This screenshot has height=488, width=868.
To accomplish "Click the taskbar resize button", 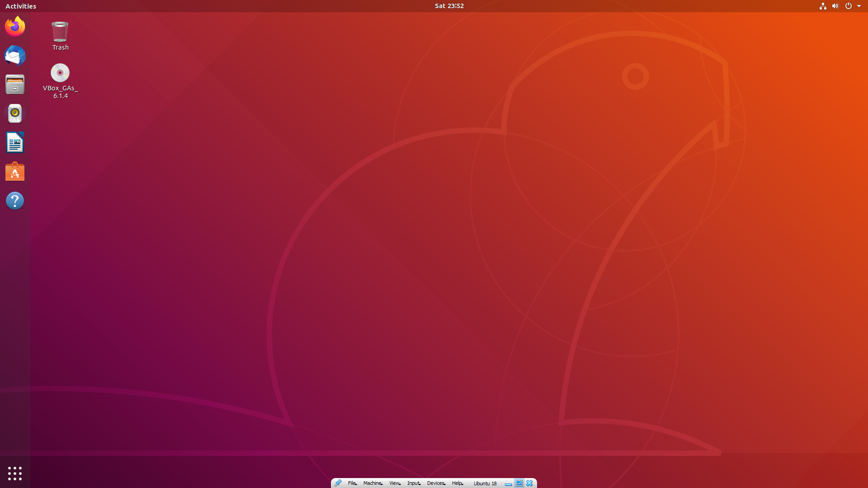I will tap(519, 483).
